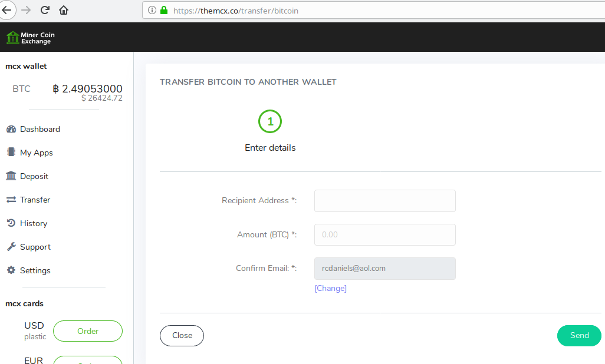This screenshot has height=364, width=605.
Task: Click the browser URL address bar
Action: click(x=377, y=11)
